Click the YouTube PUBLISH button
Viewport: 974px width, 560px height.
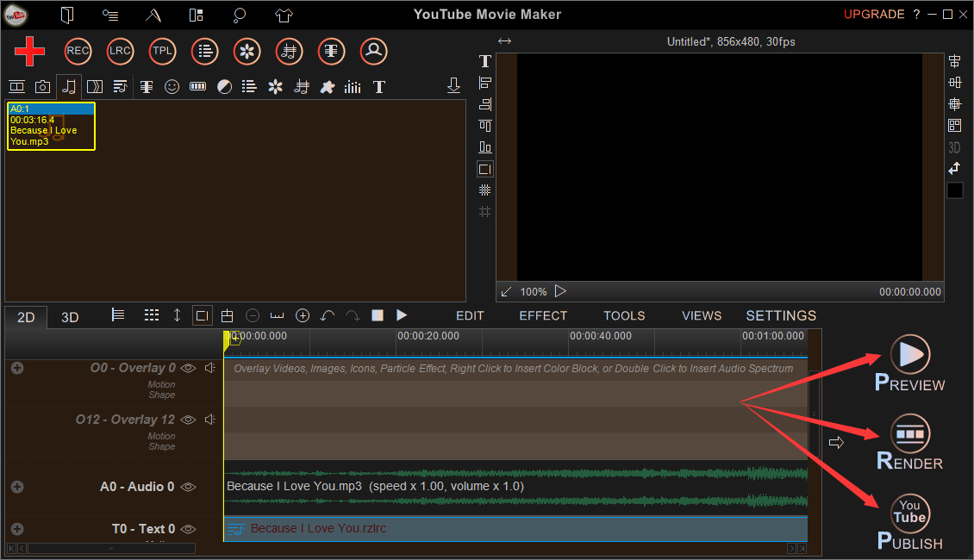[x=910, y=522]
